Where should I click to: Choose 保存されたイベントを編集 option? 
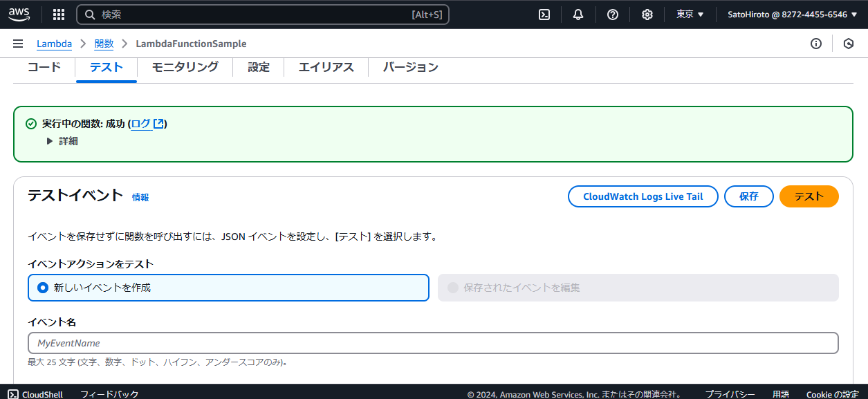click(x=453, y=288)
